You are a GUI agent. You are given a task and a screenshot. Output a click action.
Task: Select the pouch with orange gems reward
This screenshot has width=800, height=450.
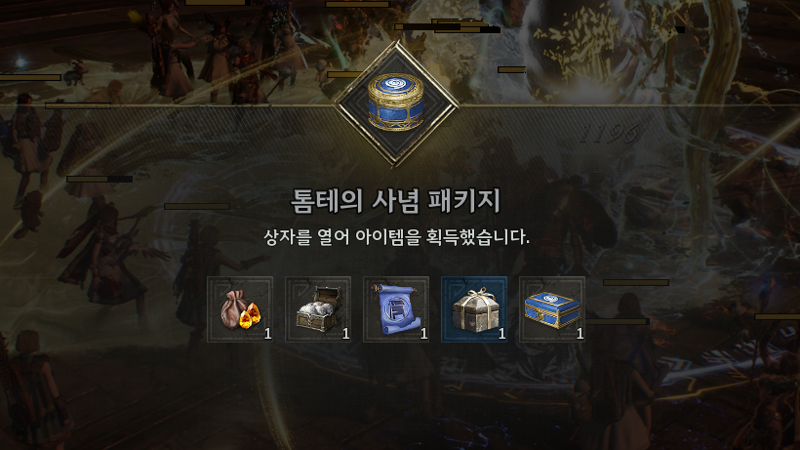click(x=240, y=309)
